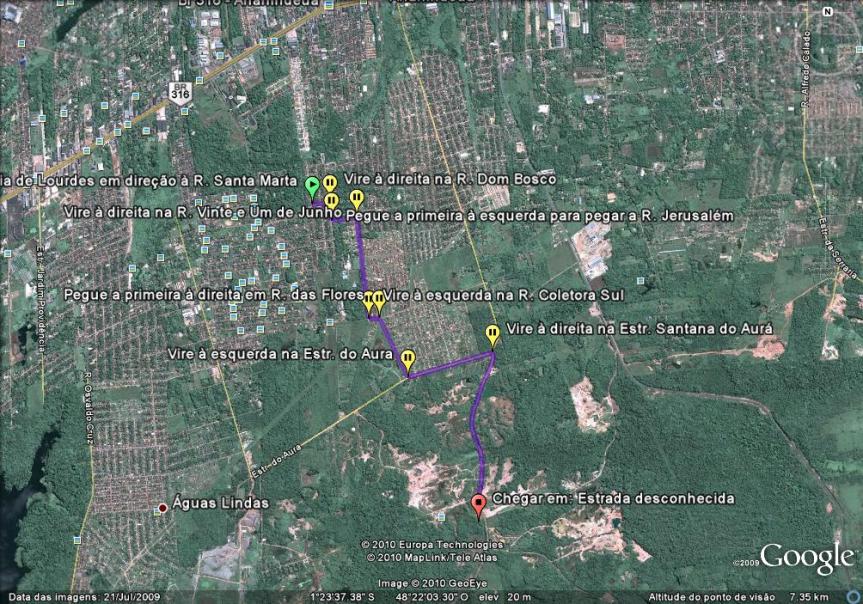The height and width of the screenshot is (604, 863).
Task: Select the yellow pin for Estr. Santana do Aurá
Action: click(492, 334)
